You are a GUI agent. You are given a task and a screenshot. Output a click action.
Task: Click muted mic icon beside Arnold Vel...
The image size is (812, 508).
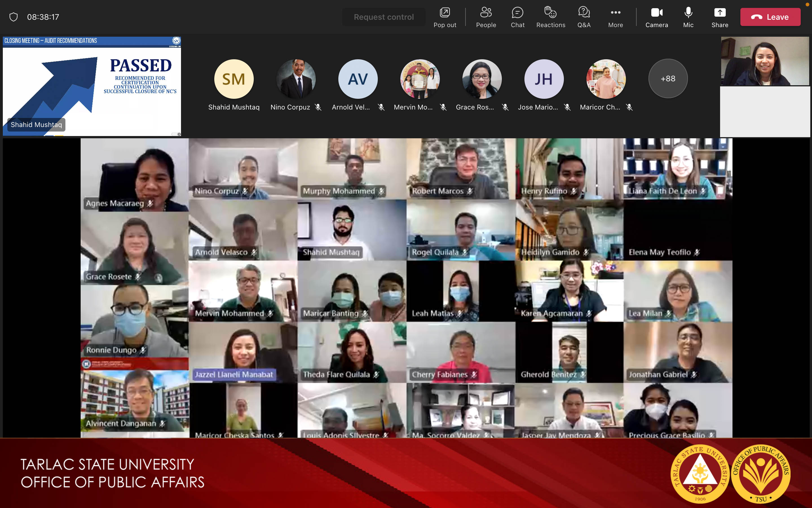point(381,107)
